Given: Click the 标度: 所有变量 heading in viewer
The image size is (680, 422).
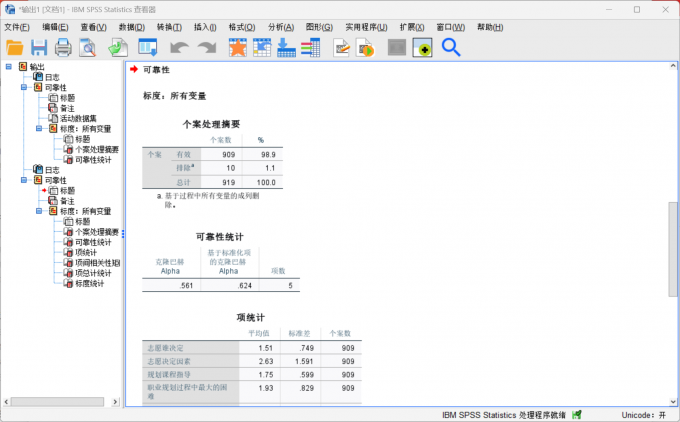Looking at the screenshot, I should tap(175, 96).
